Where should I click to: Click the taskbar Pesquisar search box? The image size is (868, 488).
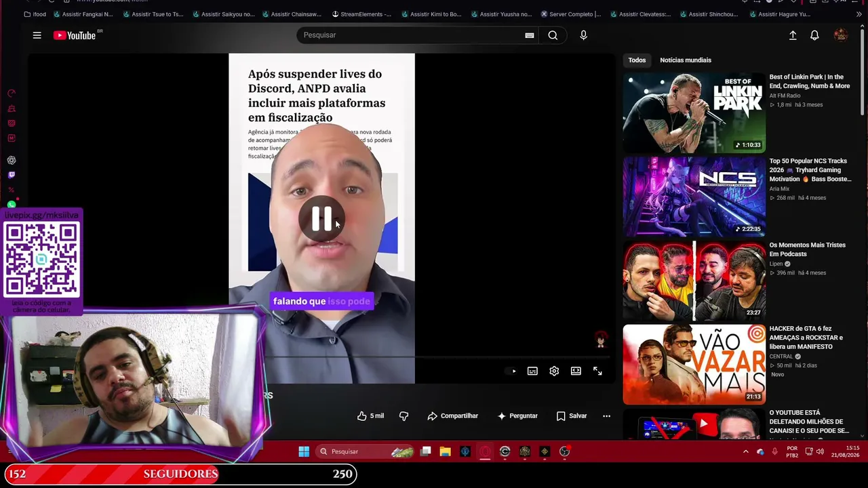[366, 451]
